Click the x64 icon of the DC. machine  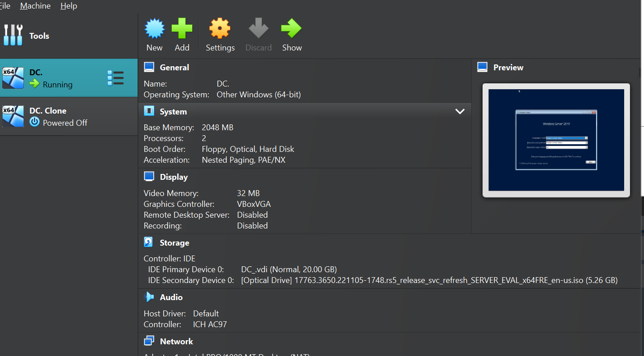[13, 78]
